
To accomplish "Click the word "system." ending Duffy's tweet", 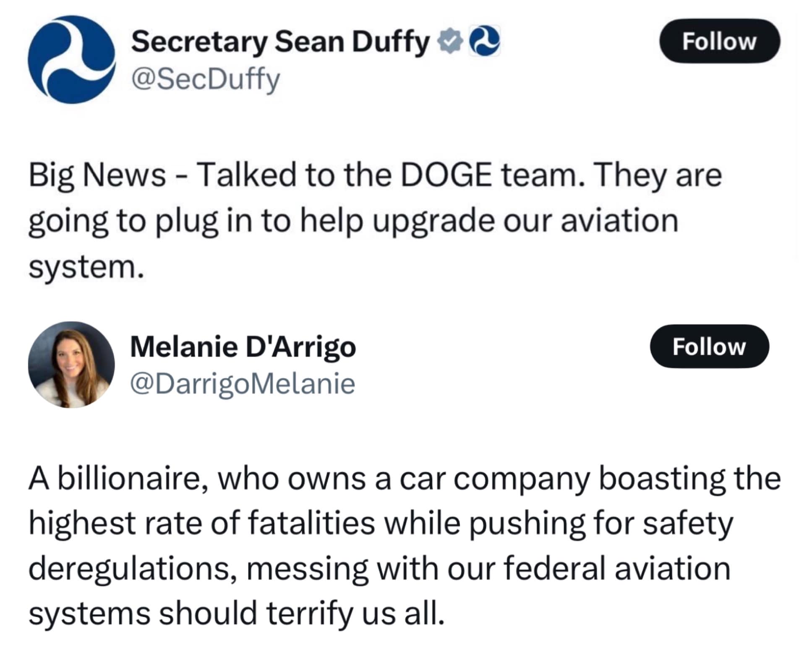I will point(86,267).
